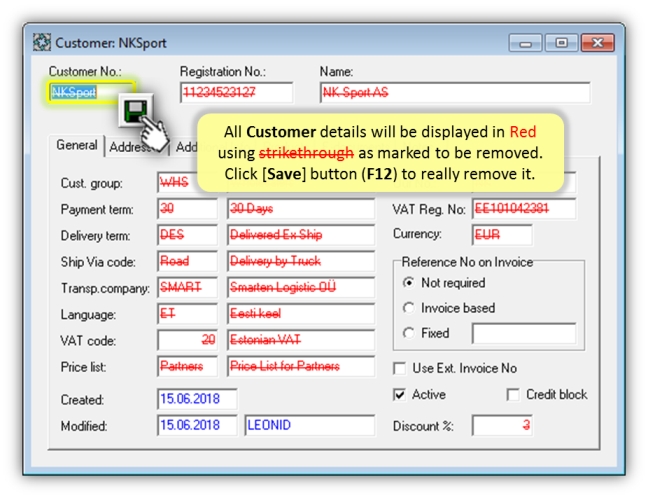
Task: Click the Modified by field LEONID
Action: (x=310, y=426)
